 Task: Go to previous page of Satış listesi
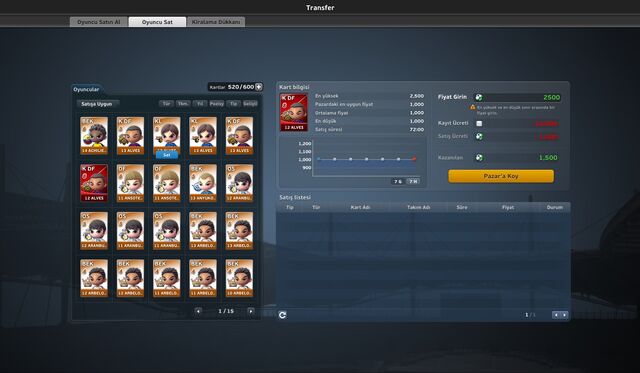[x=556, y=315]
